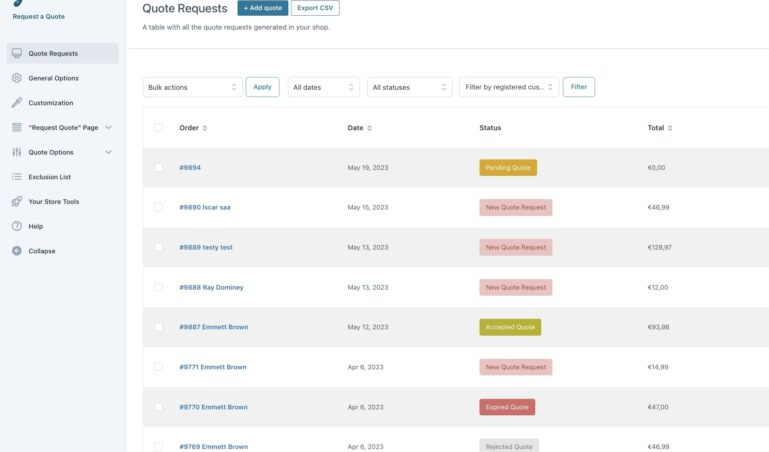Image resolution: width=769 pixels, height=452 pixels.
Task: Click the General Options gear icon
Action: click(x=17, y=78)
